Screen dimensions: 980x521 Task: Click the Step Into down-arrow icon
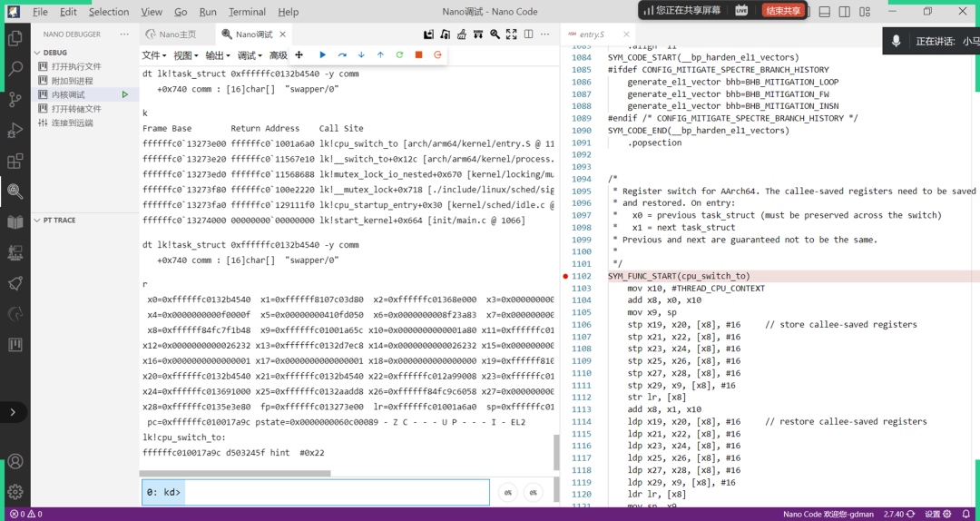(x=361, y=55)
